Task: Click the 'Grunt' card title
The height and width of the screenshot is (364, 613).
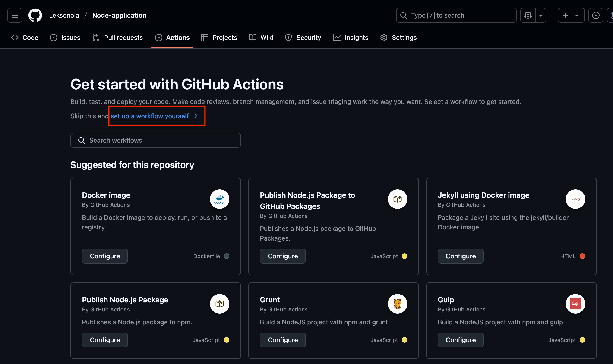Action: [x=270, y=300]
